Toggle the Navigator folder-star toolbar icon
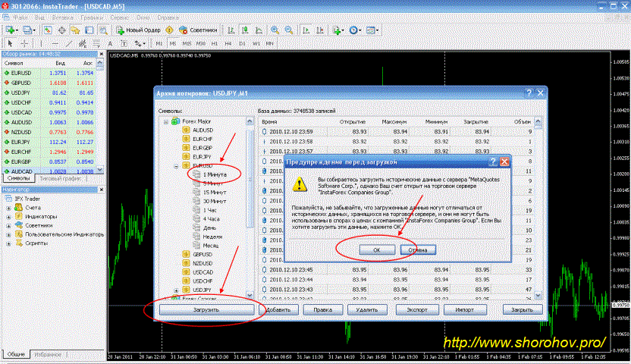631x364 pixels. (x=75, y=30)
